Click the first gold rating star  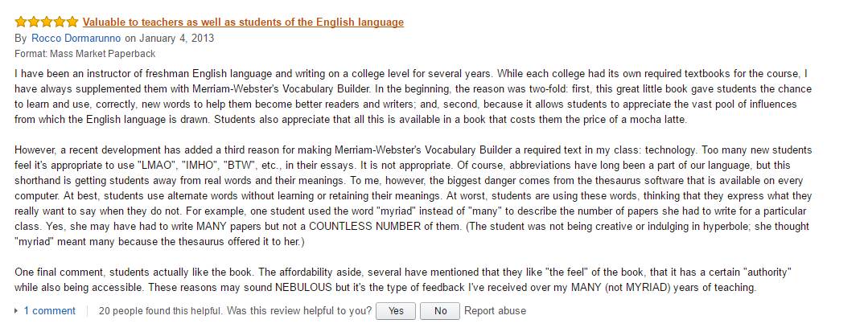[x=21, y=23]
